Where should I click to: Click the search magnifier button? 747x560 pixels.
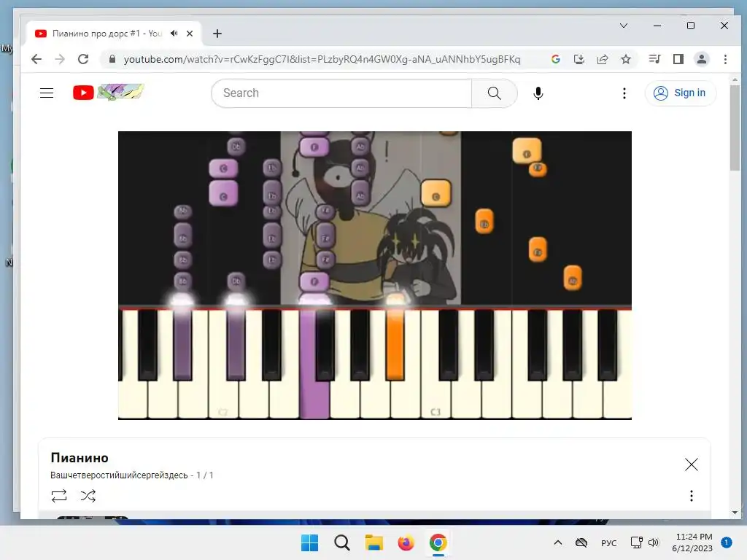click(x=495, y=93)
